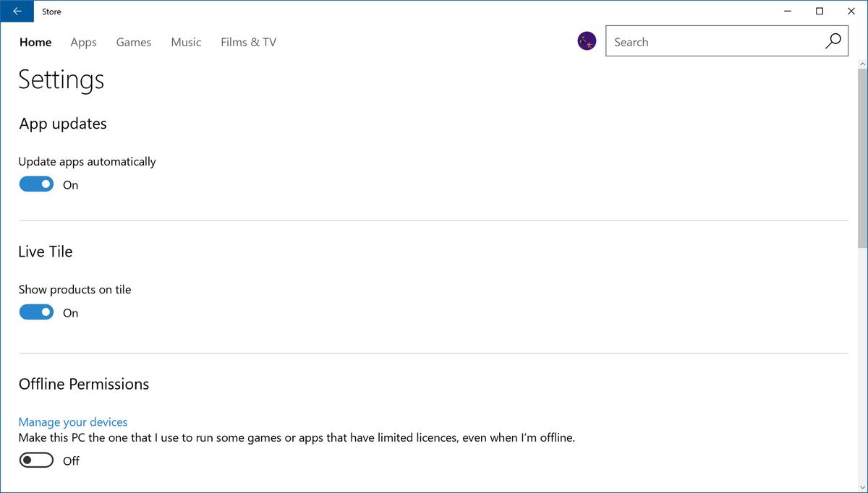The width and height of the screenshot is (868, 493).
Task: Maximize the Store window
Action: [820, 11]
